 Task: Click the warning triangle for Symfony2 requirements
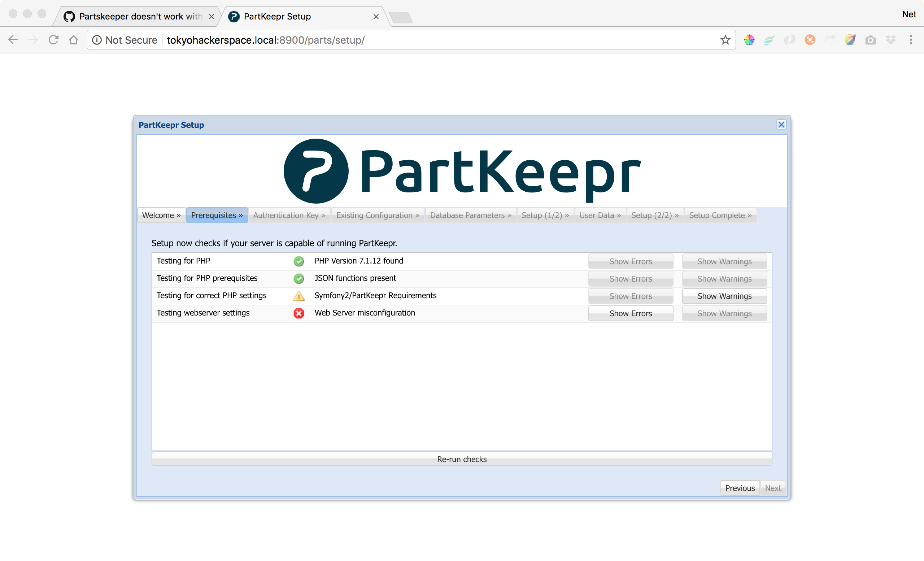point(298,296)
